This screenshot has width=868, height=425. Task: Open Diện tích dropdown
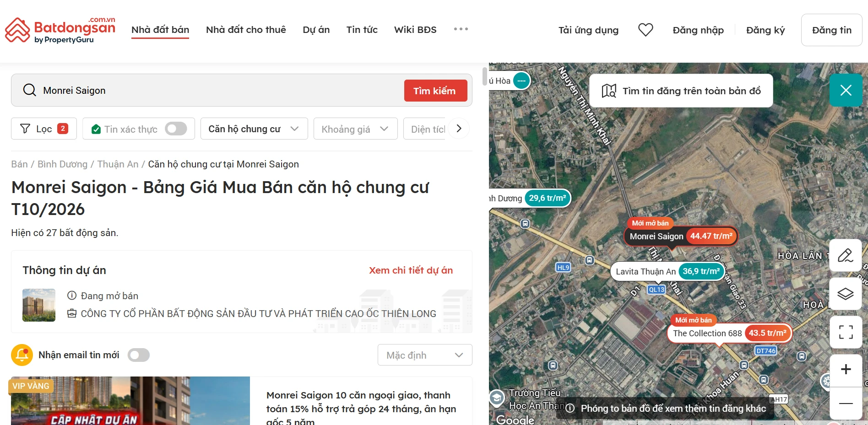[x=425, y=129]
